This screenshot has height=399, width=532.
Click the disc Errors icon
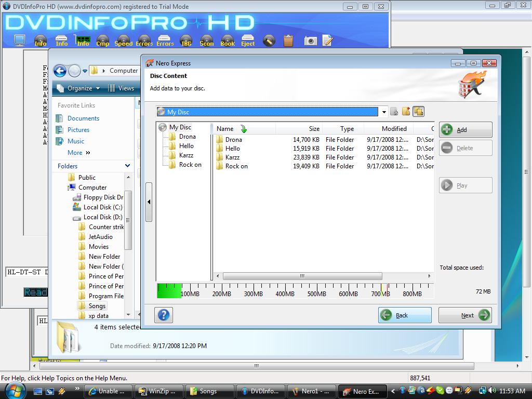(x=144, y=41)
